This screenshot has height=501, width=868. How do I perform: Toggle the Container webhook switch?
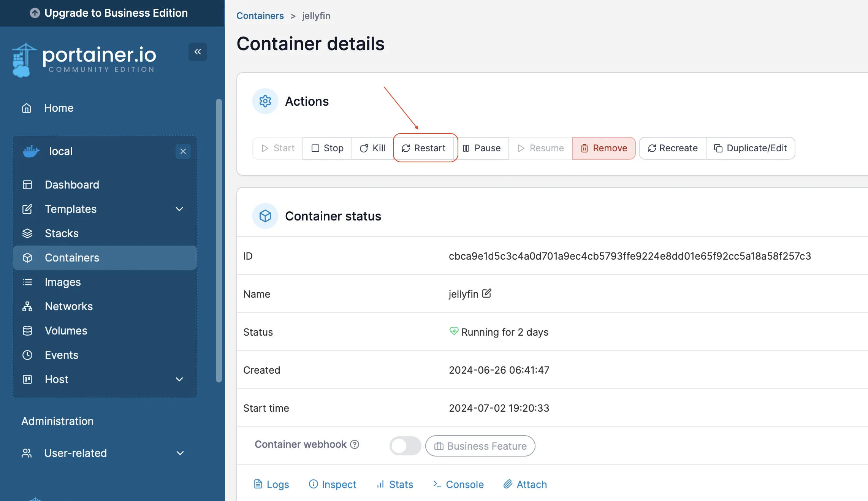coord(405,446)
